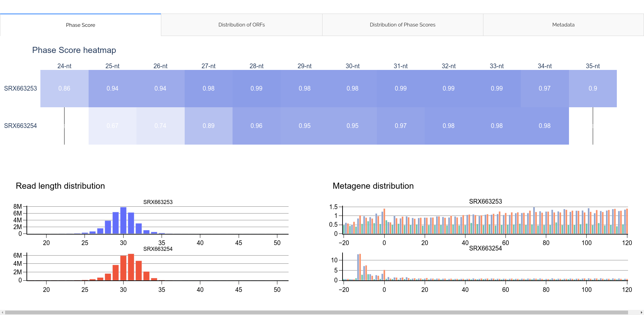
Task: Switch to the Distribution of ORFs tab
Action: coord(242,24)
